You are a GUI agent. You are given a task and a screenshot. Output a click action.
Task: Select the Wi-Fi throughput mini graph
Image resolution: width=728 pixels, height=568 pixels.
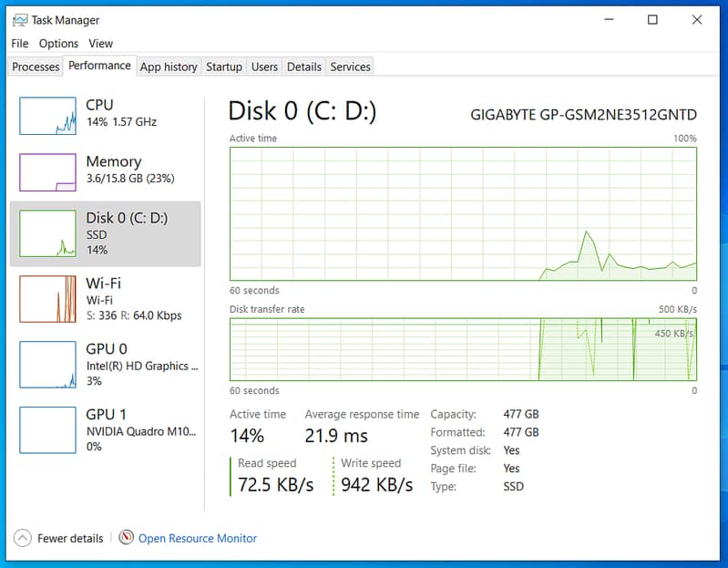pos(47,299)
